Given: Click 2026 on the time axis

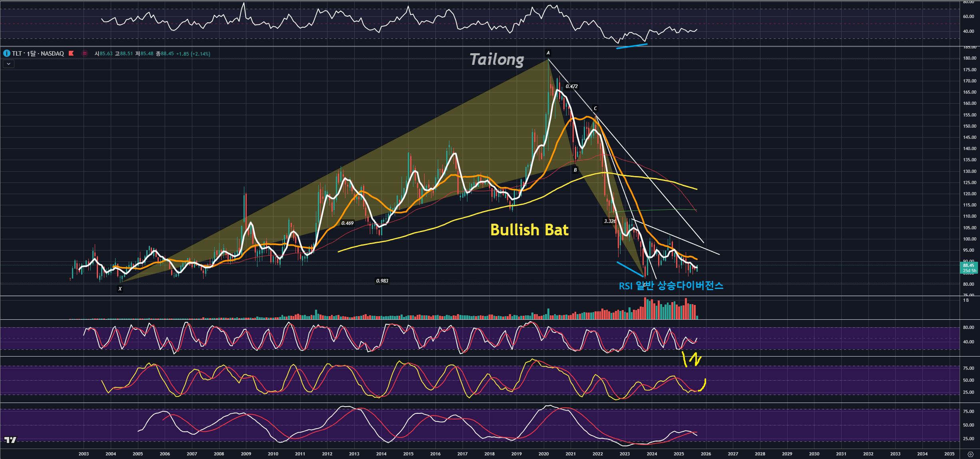Looking at the screenshot, I should click(706, 454).
